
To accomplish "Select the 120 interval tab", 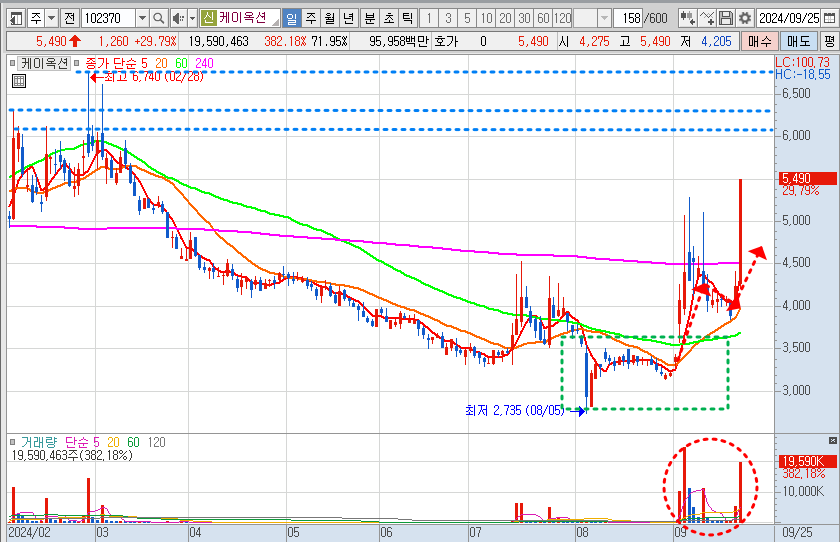I will (562, 19).
